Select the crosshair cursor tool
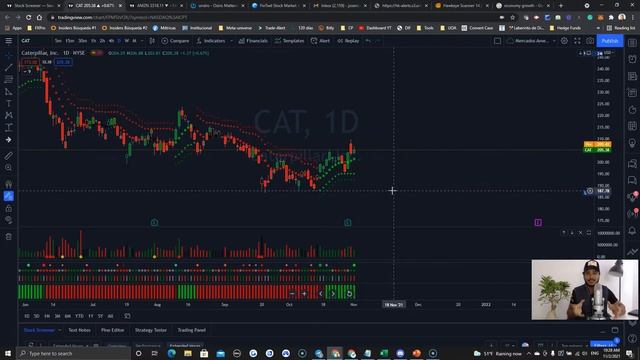Viewport: 640px width, 360px height. [x=9, y=55]
